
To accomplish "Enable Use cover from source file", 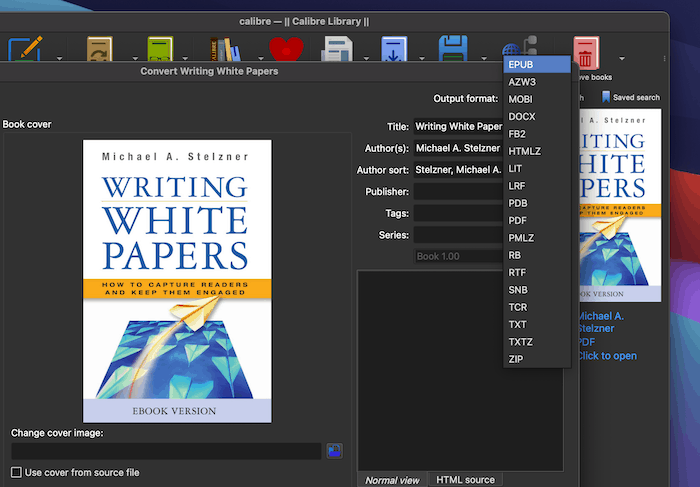I will tap(16, 472).
